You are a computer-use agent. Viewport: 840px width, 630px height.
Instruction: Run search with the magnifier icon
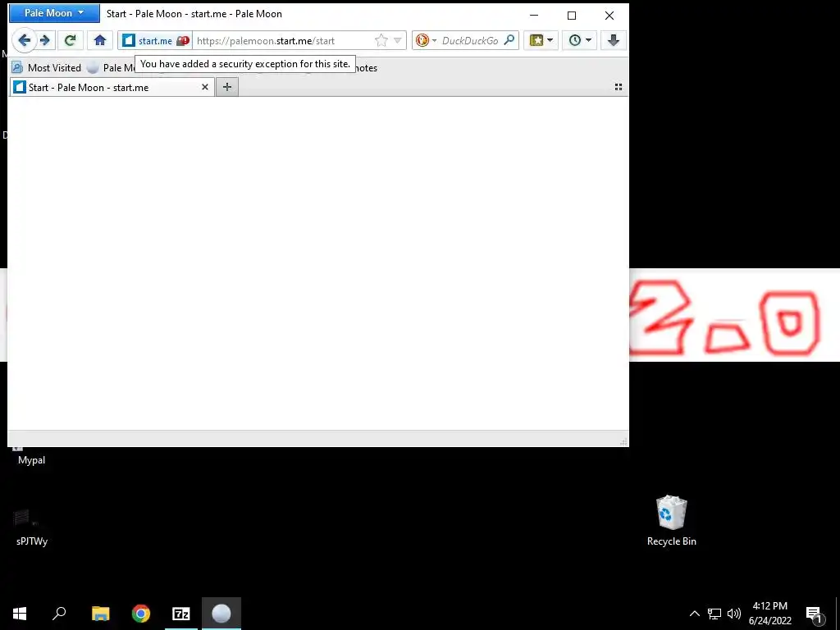(x=509, y=40)
